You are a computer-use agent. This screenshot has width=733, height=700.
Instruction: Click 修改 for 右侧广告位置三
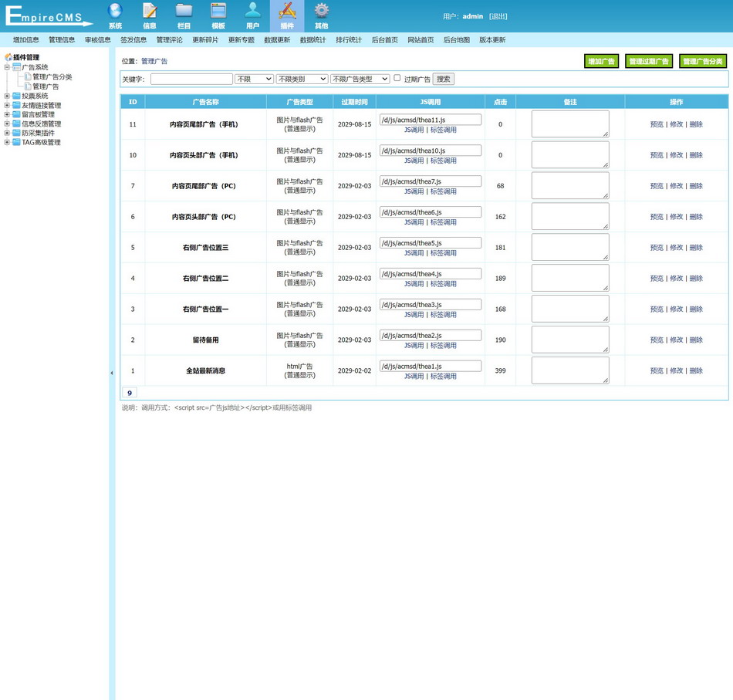pyautogui.click(x=676, y=248)
